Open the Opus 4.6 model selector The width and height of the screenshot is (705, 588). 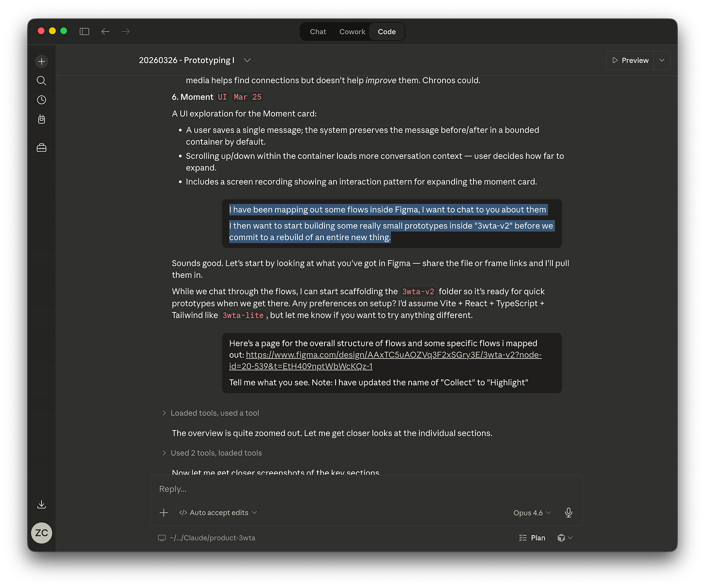pyautogui.click(x=532, y=512)
